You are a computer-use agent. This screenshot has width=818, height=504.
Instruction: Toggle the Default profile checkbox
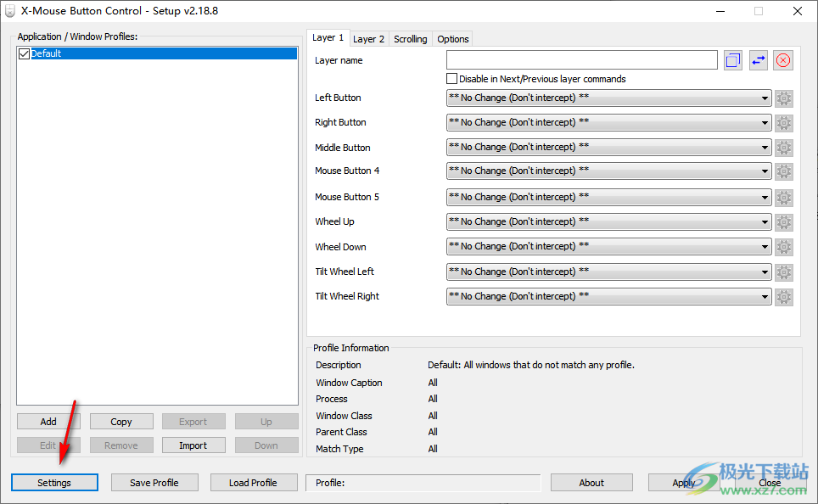pyautogui.click(x=24, y=53)
